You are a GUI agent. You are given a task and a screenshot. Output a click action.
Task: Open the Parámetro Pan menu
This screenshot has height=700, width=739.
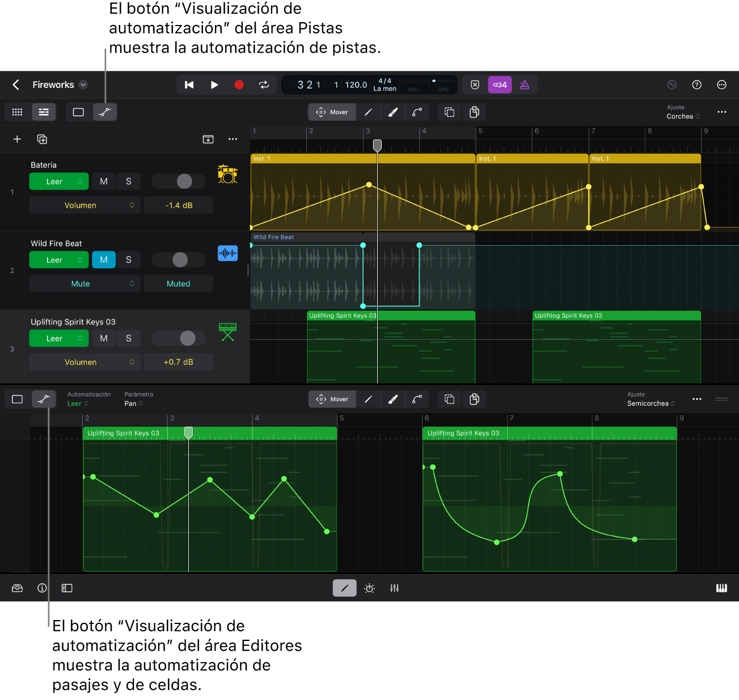133,403
